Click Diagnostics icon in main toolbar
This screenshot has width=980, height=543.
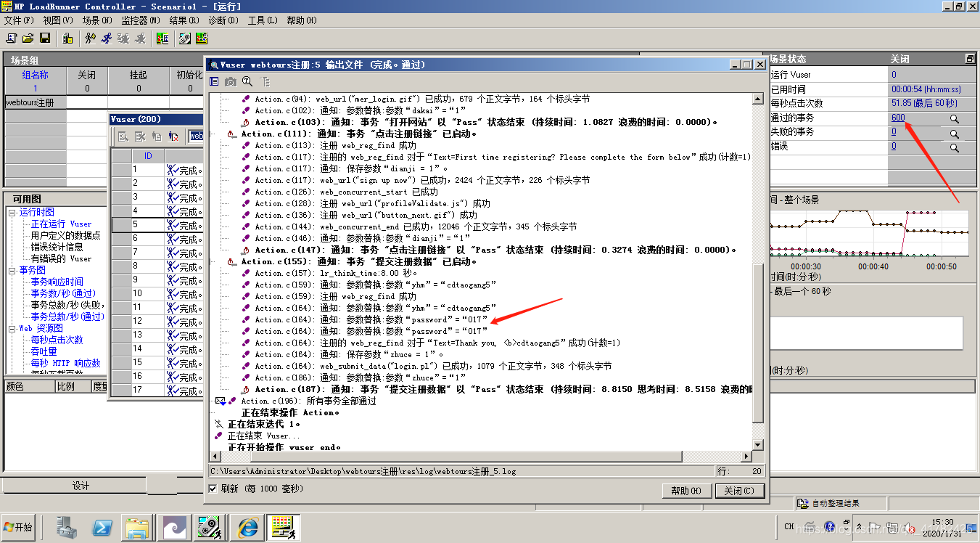click(x=185, y=38)
